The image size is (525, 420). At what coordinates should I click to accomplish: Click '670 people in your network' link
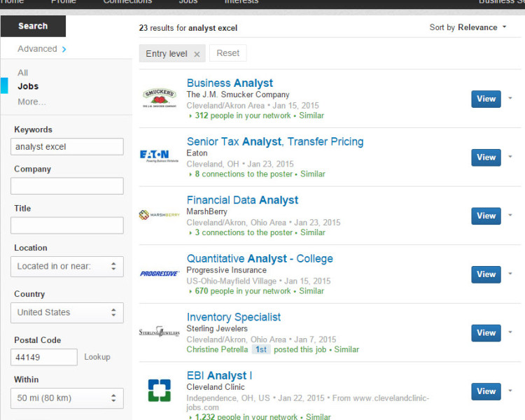point(243,291)
